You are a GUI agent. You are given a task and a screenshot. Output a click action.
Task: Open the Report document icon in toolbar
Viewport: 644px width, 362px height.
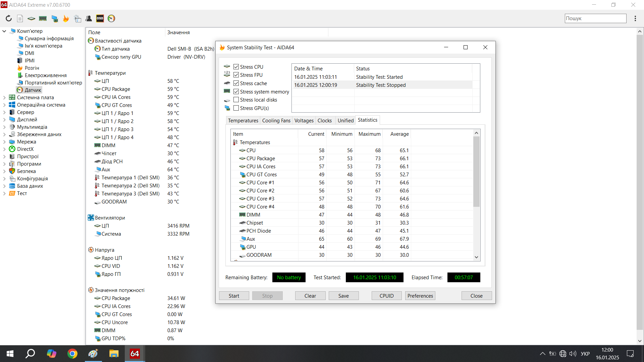click(20, 18)
